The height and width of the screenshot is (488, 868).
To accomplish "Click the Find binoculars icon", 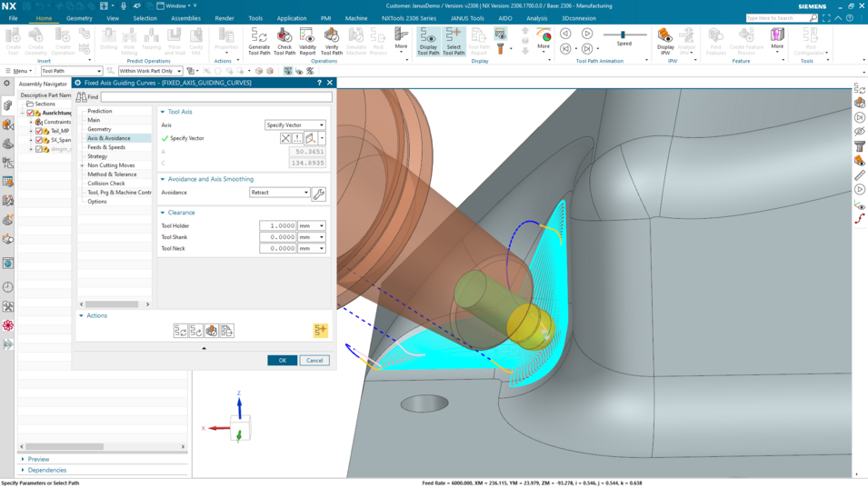I will (81, 97).
